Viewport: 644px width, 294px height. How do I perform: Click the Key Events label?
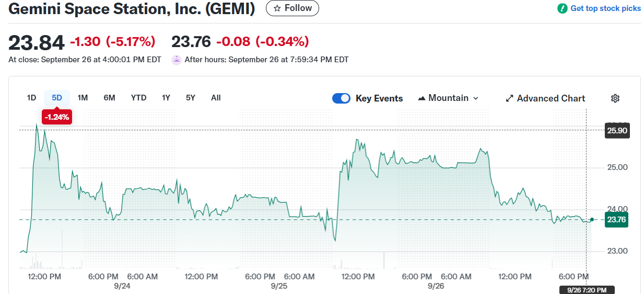(x=379, y=98)
